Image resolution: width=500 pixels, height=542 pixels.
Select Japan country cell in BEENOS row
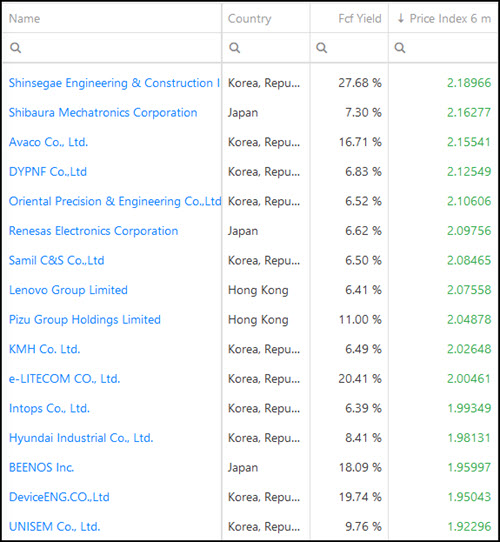[x=243, y=468]
